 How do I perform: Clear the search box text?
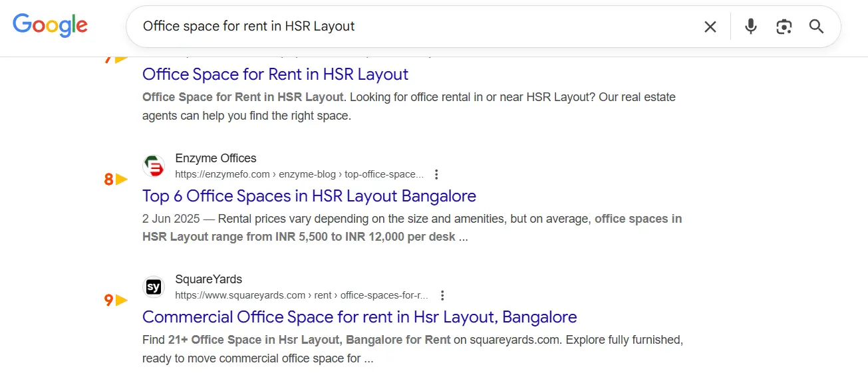click(710, 27)
